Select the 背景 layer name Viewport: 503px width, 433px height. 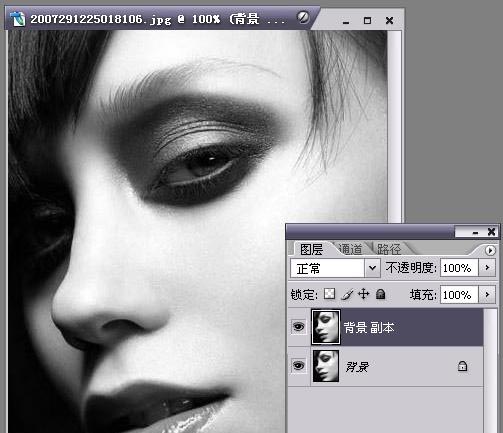[x=357, y=367]
